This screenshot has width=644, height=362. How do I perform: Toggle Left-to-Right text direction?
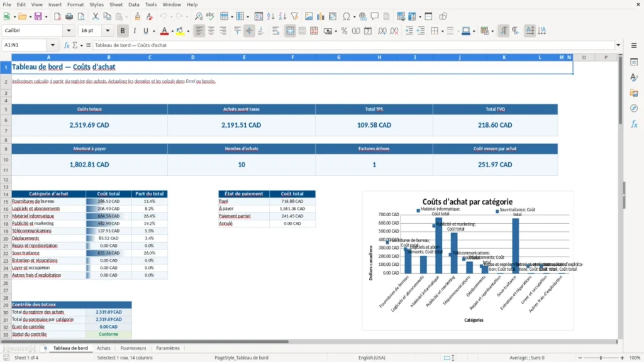[x=504, y=31]
